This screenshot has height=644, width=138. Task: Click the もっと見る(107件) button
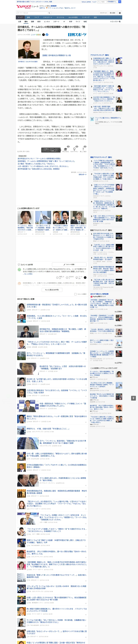click(52, 290)
